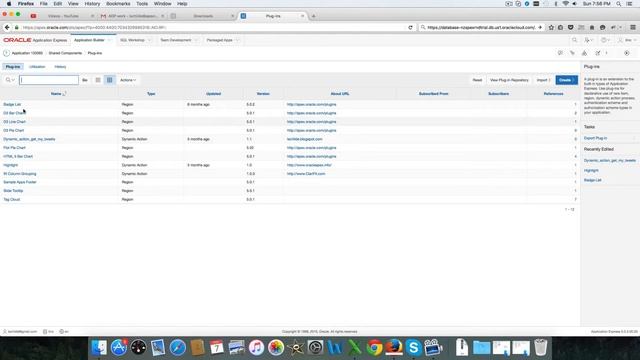Open the Team Development tab
640x360 pixels.
[176, 40]
